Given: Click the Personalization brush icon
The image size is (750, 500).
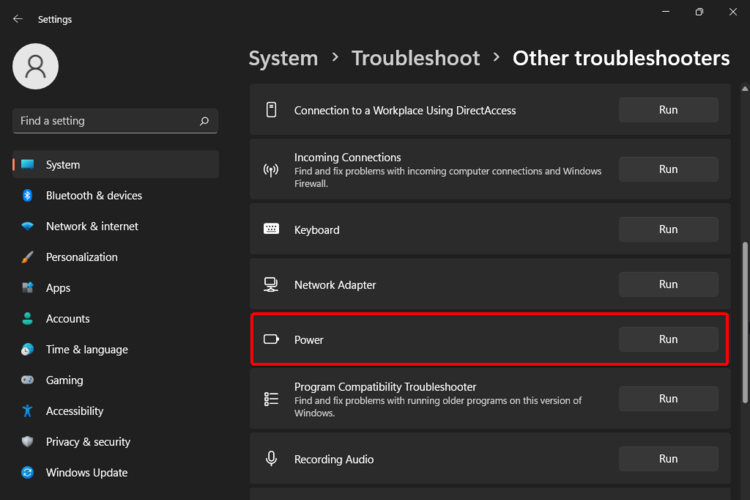Looking at the screenshot, I should pos(28,257).
